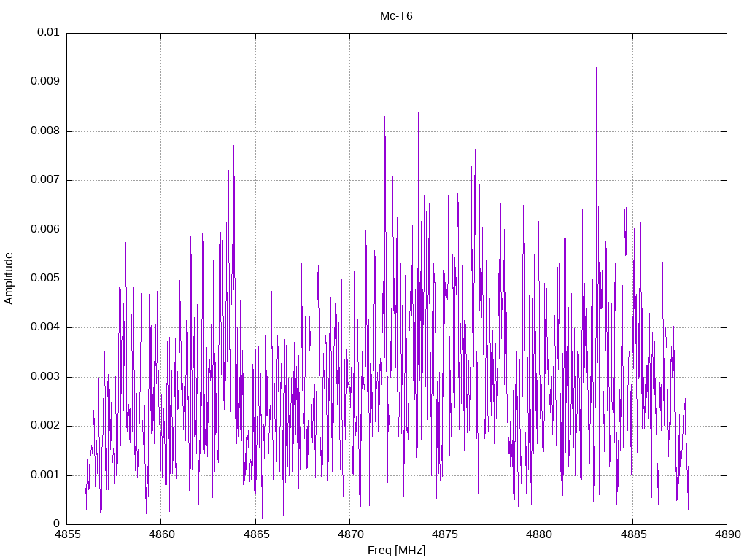Viewport: 747px width, 560px height.
Task: Click the 0.002 y-axis tick label
Action: pos(45,426)
